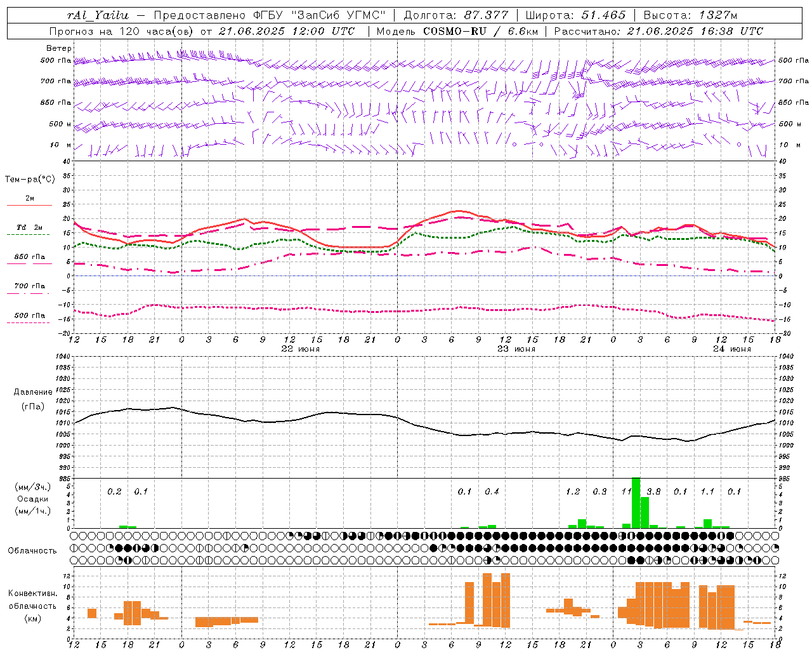Click the Осадки precipitation label

[x=32, y=499]
